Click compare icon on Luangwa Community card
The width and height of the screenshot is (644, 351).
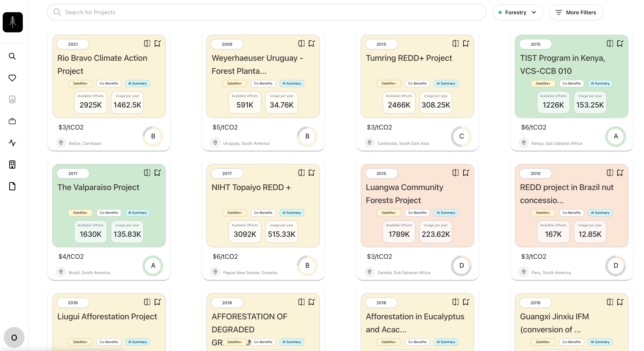pos(455,173)
